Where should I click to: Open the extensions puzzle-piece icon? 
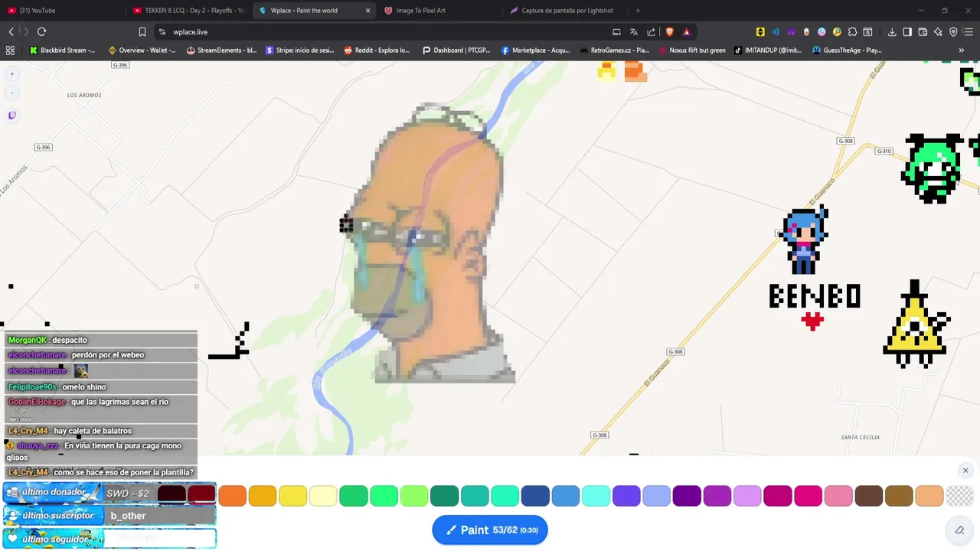(852, 31)
